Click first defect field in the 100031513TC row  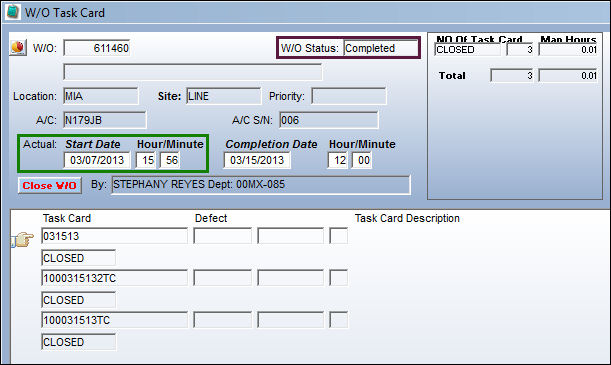pyautogui.click(x=223, y=320)
